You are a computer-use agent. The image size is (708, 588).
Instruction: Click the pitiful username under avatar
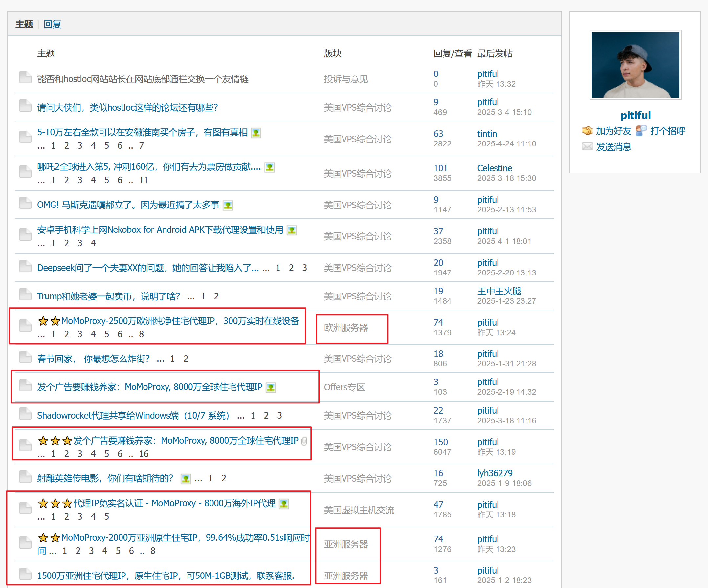point(635,115)
